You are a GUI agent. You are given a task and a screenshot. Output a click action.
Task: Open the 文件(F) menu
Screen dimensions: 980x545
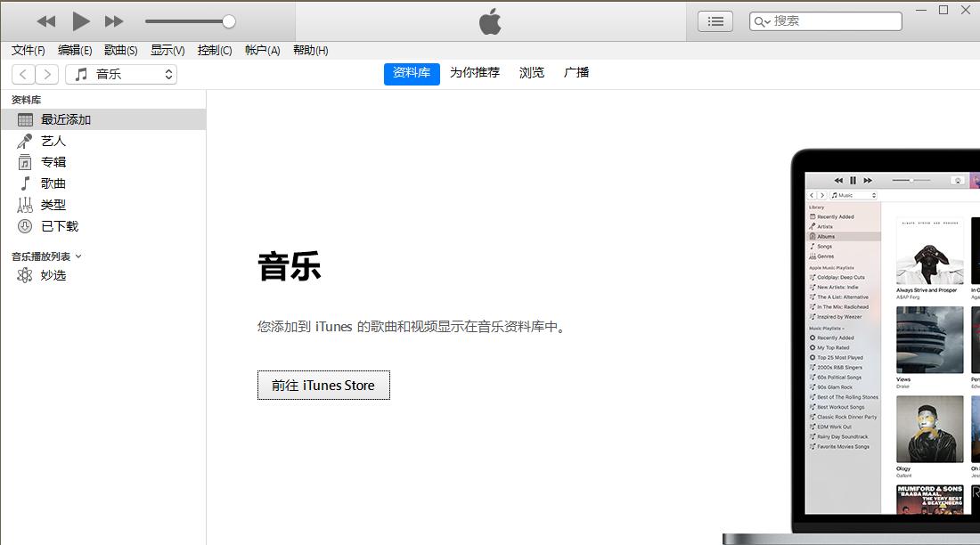click(29, 50)
